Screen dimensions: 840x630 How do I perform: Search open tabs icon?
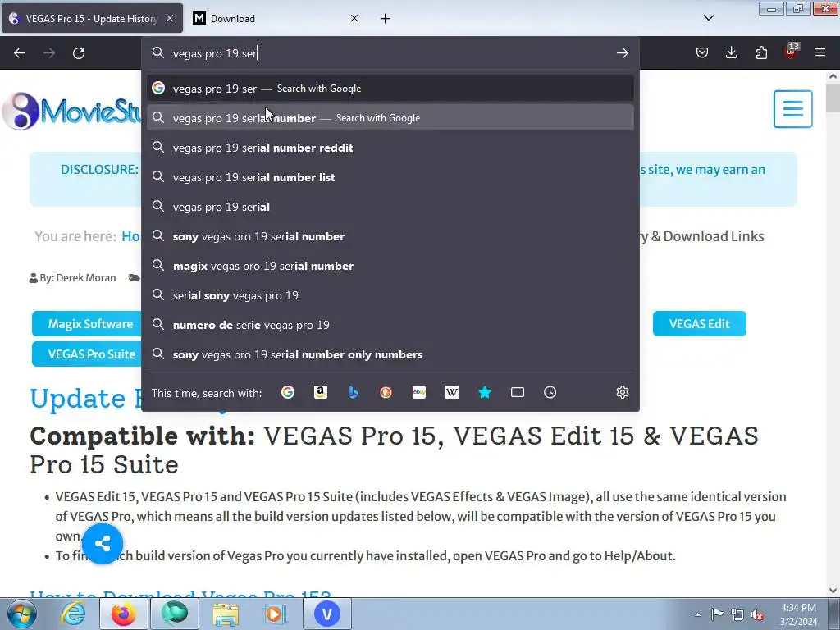click(x=518, y=393)
